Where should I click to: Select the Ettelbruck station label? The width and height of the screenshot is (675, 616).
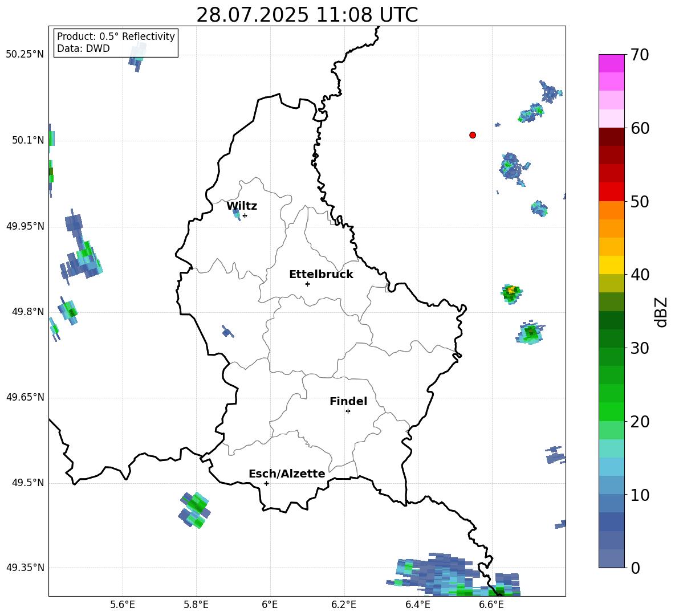coord(321,275)
